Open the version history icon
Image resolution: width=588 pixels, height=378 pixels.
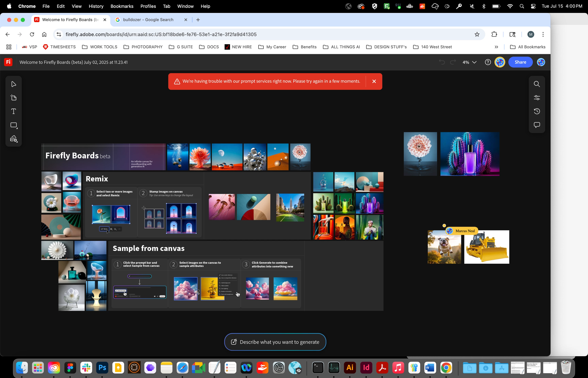(537, 111)
